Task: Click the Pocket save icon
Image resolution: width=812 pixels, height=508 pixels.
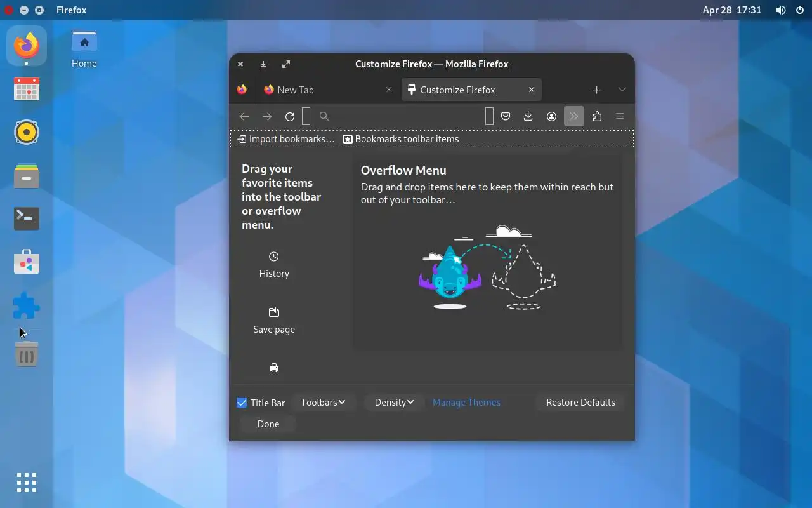Action: [x=506, y=116]
